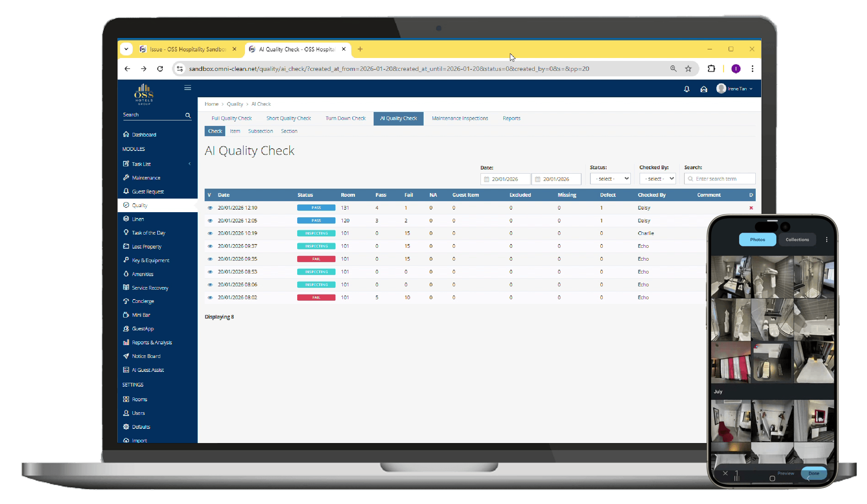
Task: View the 20/01/2026 08:02 check eye icon
Action: pos(210,298)
